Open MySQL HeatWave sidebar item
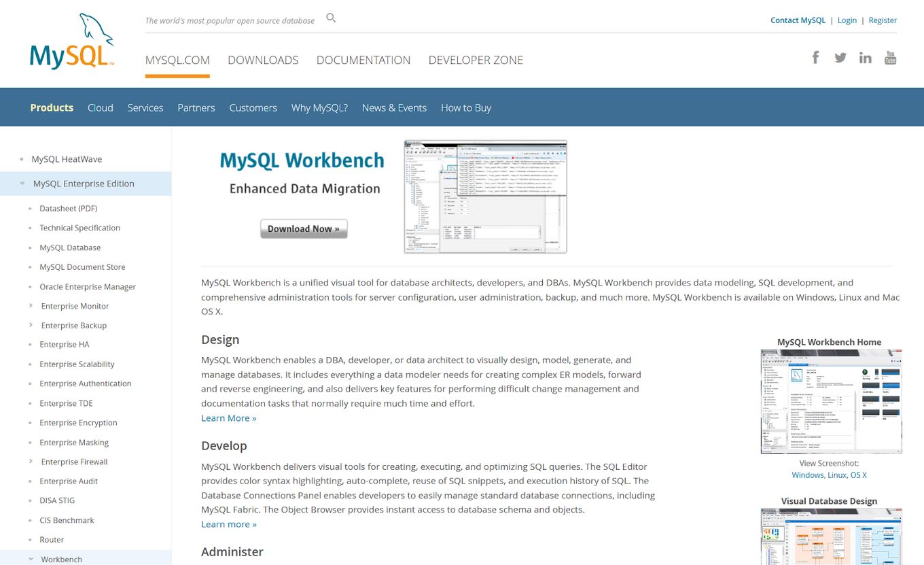This screenshot has width=924, height=565. coord(67,159)
